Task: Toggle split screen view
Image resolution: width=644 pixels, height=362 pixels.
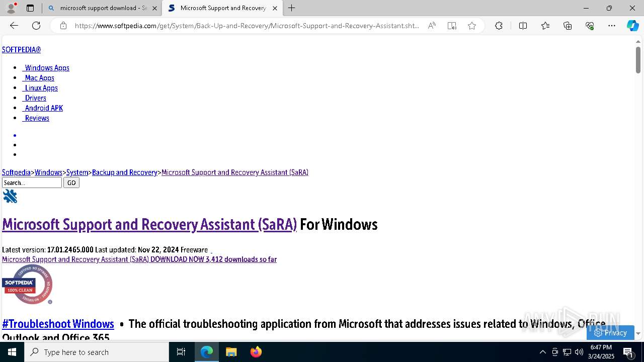Action: (x=523, y=26)
